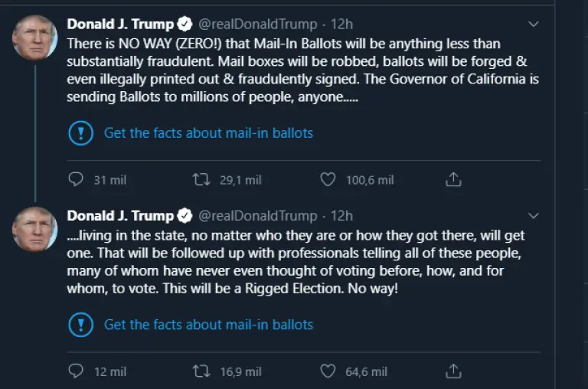
Task: Like the first tweet with heart icon
Action: point(328,180)
